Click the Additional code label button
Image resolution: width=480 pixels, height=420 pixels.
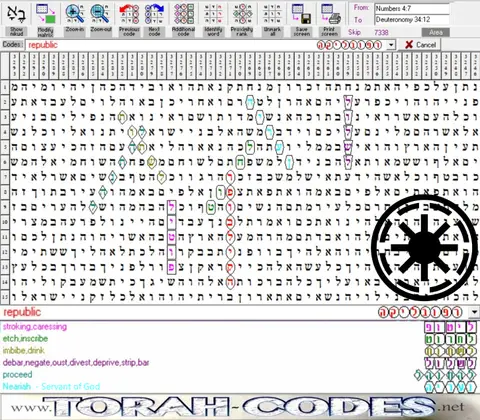pyautogui.click(x=183, y=32)
